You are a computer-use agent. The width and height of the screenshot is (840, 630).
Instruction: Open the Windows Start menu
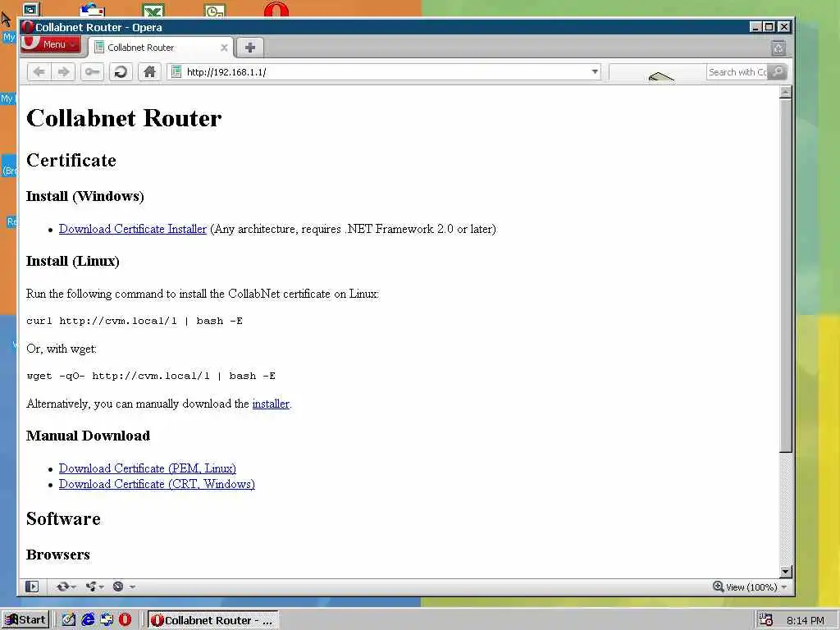[25, 620]
